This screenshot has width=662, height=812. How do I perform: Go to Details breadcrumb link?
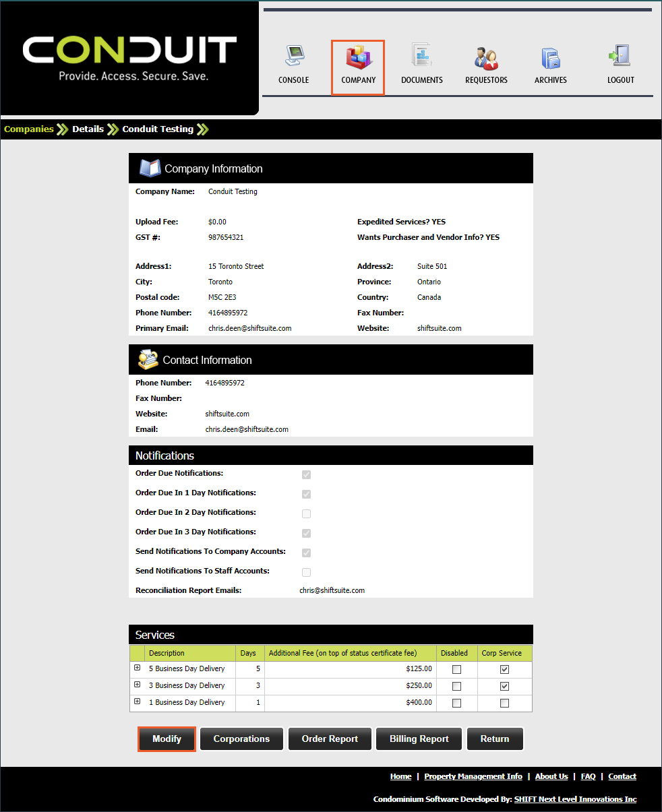tap(88, 129)
